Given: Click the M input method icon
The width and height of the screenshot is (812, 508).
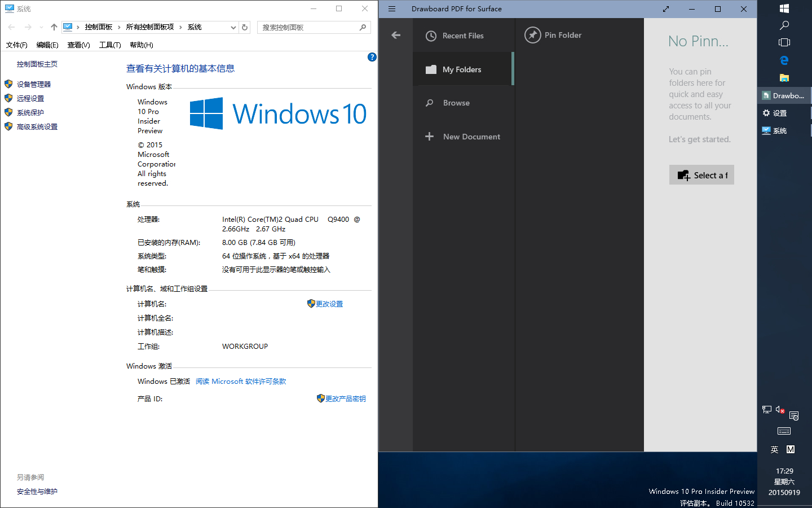Looking at the screenshot, I should coord(791,450).
